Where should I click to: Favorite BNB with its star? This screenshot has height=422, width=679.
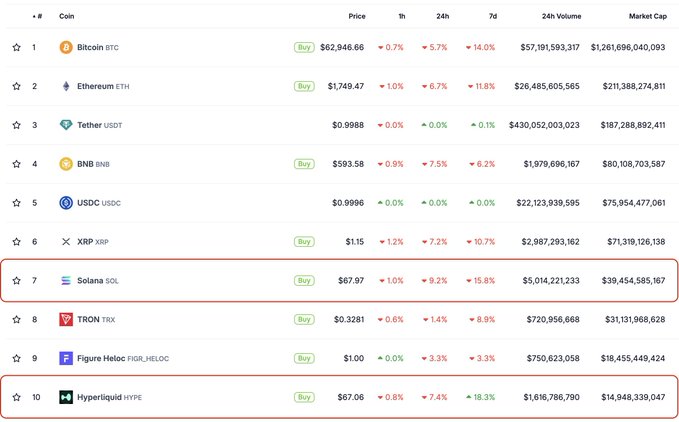click(x=16, y=164)
